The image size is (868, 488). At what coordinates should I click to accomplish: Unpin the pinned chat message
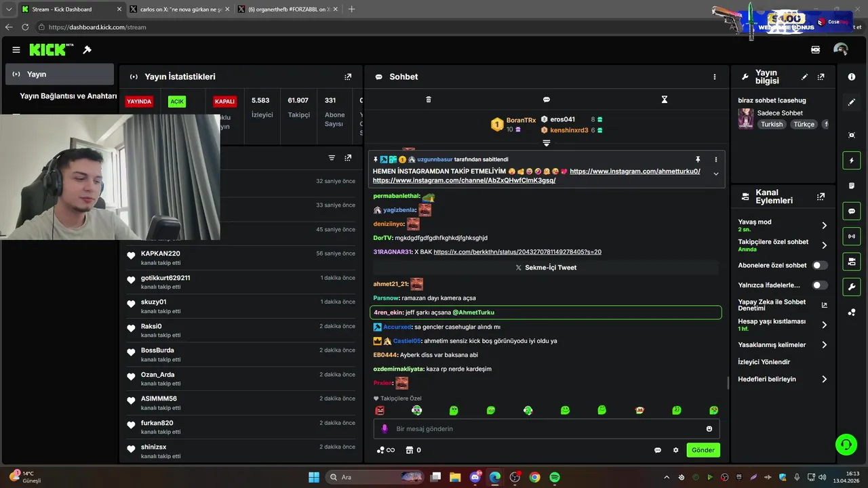(698, 159)
